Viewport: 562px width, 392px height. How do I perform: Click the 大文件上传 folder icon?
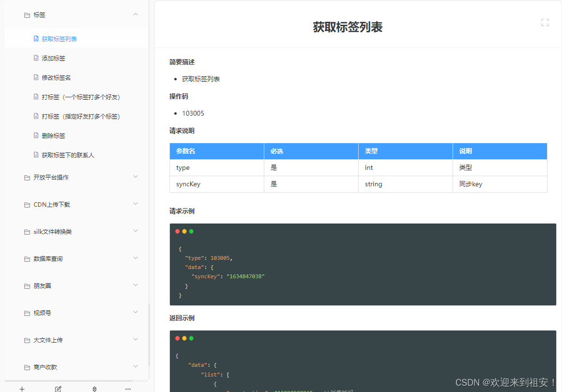pyautogui.click(x=27, y=340)
